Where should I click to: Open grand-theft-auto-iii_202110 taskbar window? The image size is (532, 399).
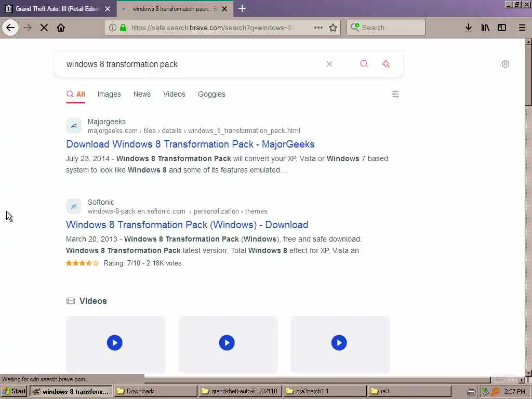240,391
